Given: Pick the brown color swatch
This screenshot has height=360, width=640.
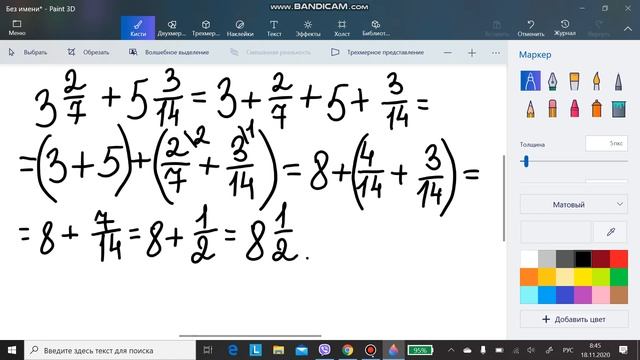Looking at the screenshot, I should (x=619, y=295).
